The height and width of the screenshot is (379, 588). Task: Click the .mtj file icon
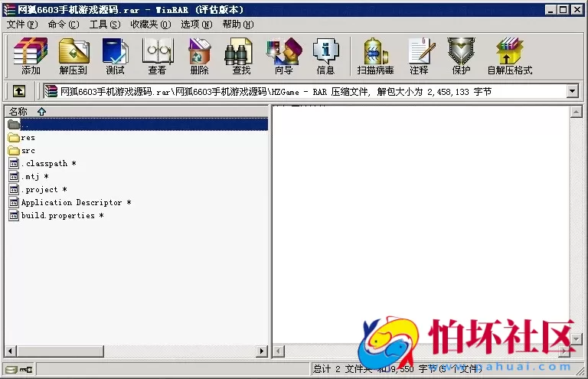click(14, 176)
